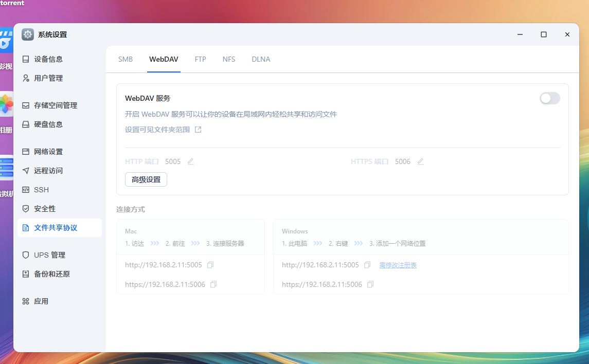Edit HTTP 端口 5005 pencil icon
589x364 pixels.
191,161
